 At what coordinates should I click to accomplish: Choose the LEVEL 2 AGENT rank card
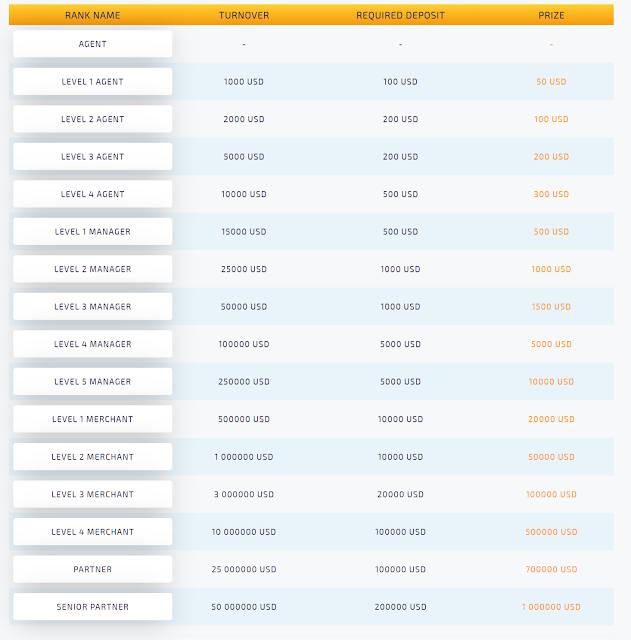93,119
